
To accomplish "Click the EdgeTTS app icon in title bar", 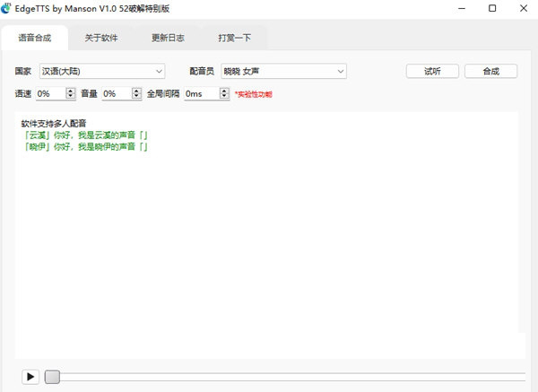I will tap(8, 8).
